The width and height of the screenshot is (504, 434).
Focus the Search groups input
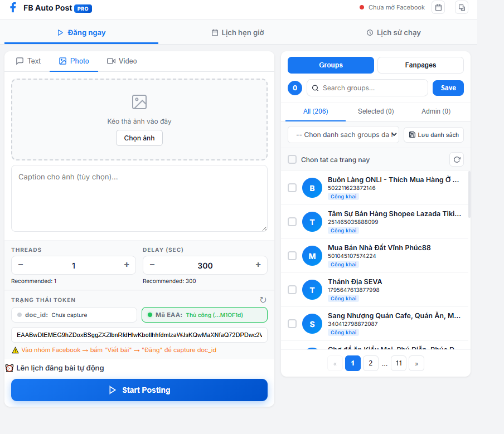[367, 88]
